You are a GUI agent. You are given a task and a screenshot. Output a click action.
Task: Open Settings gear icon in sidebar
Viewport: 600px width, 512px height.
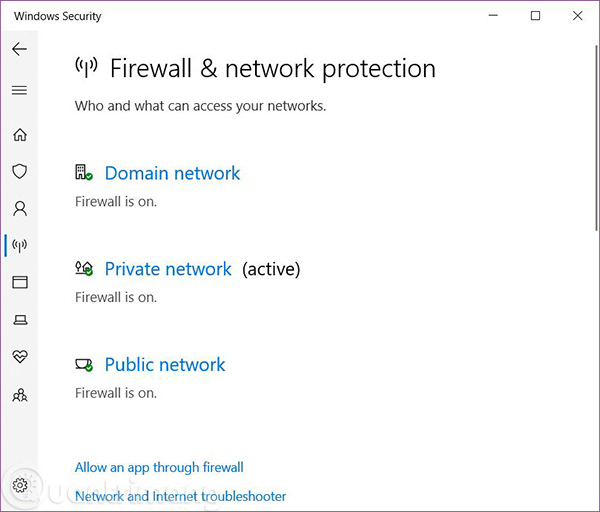(20, 485)
